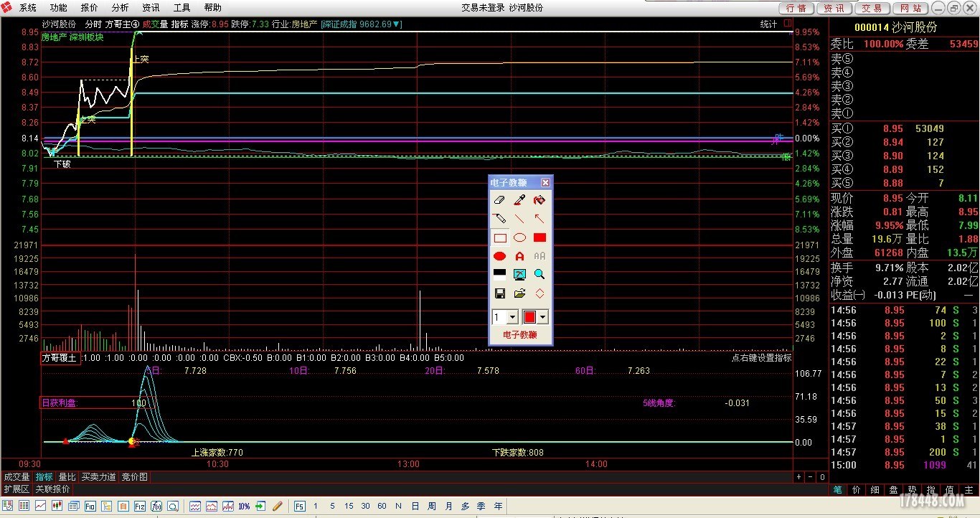Select the 周 weekly period button
The height and width of the screenshot is (518, 980).
point(431,507)
